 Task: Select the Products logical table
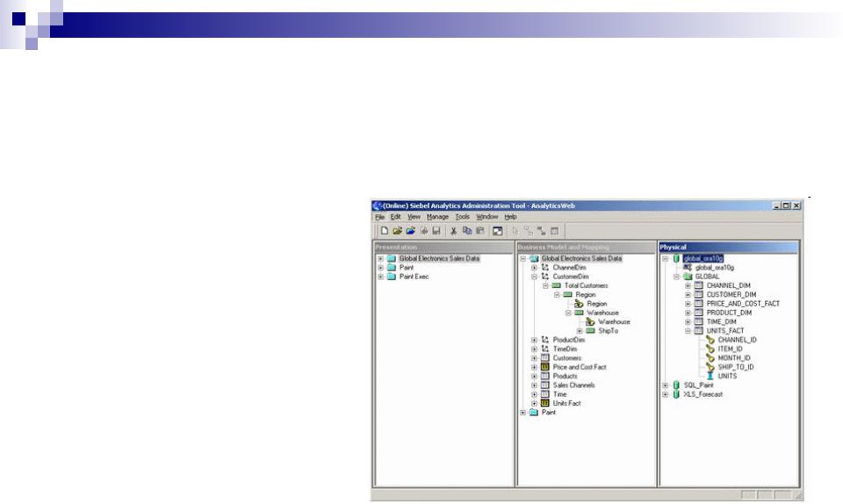[565, 376]
